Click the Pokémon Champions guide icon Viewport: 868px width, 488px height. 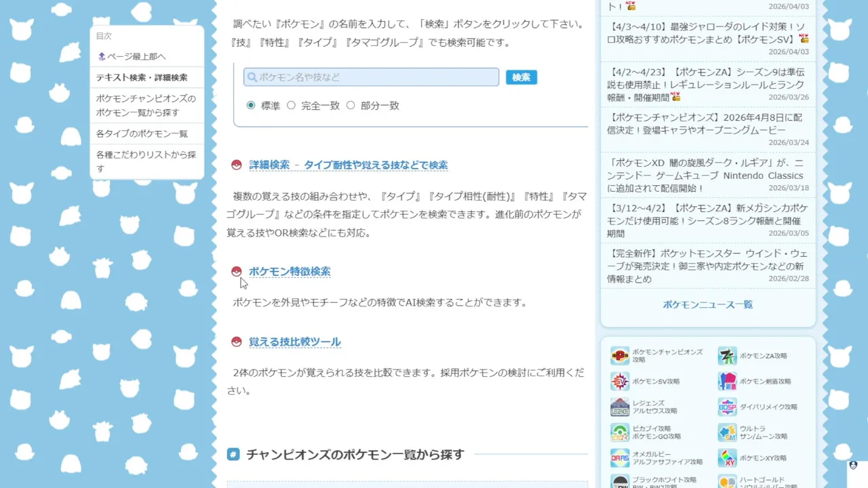(620, 356)
